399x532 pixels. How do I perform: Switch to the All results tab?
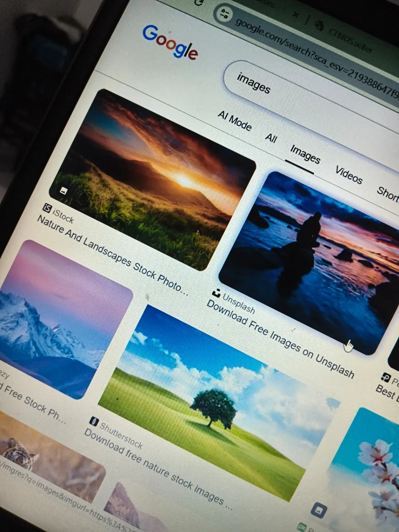pos(271,138)
